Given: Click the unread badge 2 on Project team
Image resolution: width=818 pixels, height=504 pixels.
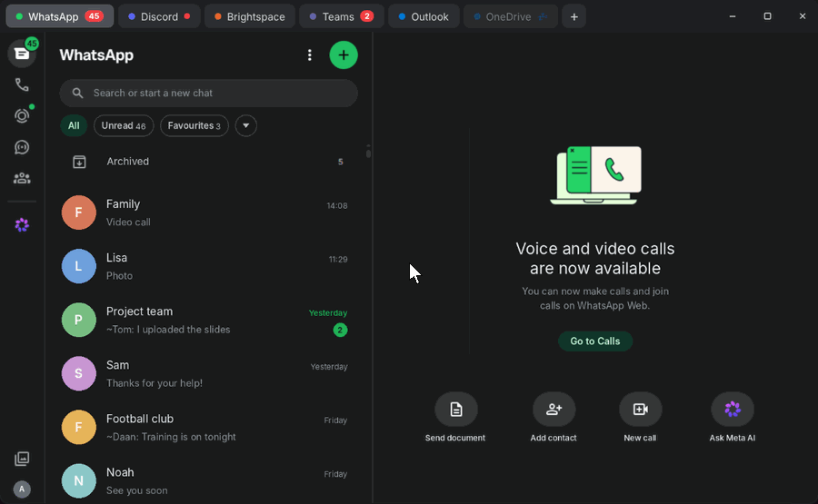Looking at the screenshot, I should 340,330.
